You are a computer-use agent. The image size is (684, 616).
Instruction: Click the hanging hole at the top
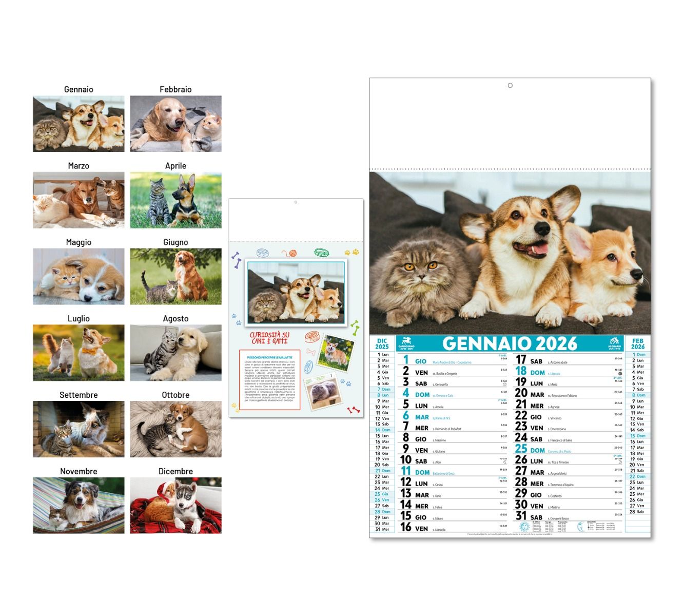point(510,85)
